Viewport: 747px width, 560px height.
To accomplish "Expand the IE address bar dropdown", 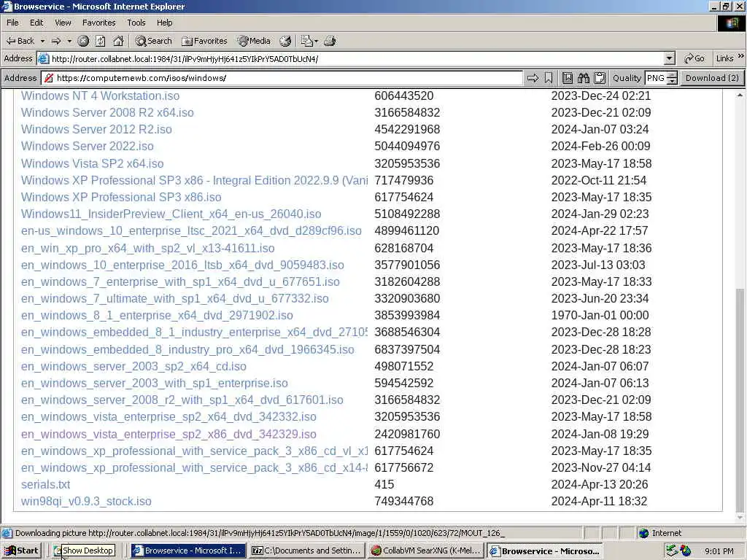I will coord(670,58).
